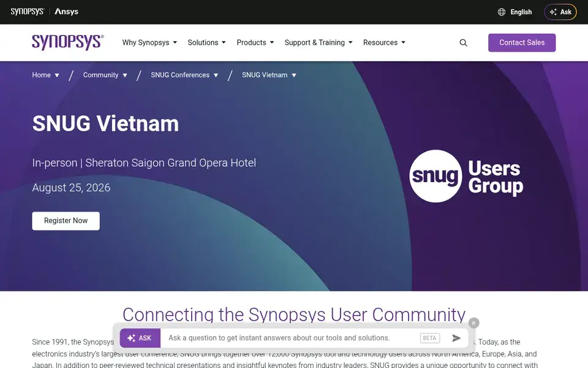Click the search magnifier icon
This screenshot has height=368, width=588.
click(464, 43)
